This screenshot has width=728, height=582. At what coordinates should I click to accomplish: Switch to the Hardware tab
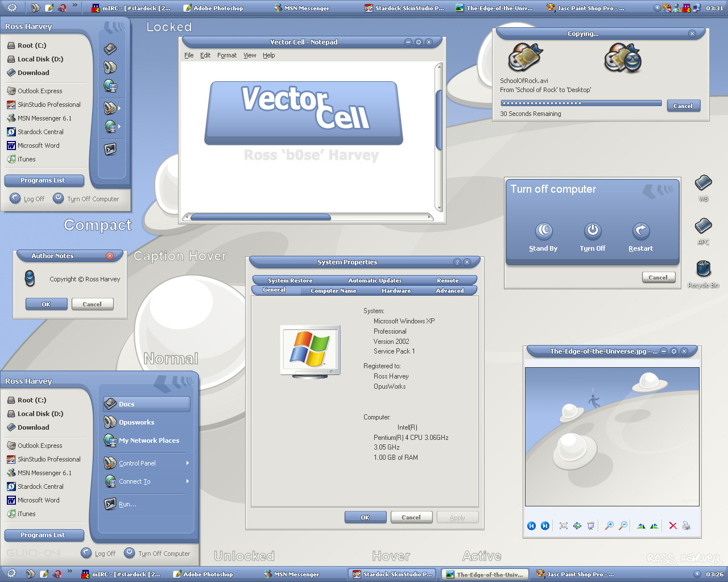tap(396, 290)
